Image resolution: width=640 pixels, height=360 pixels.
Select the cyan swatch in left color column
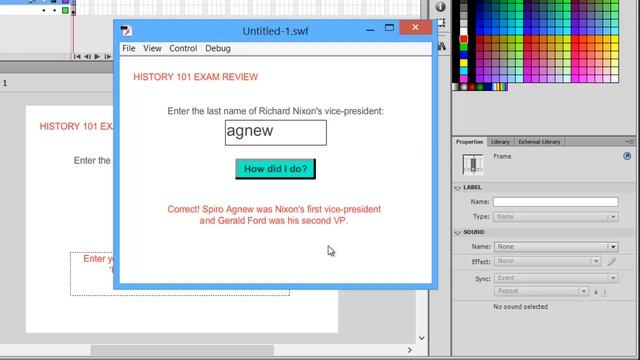coord(464,71)
